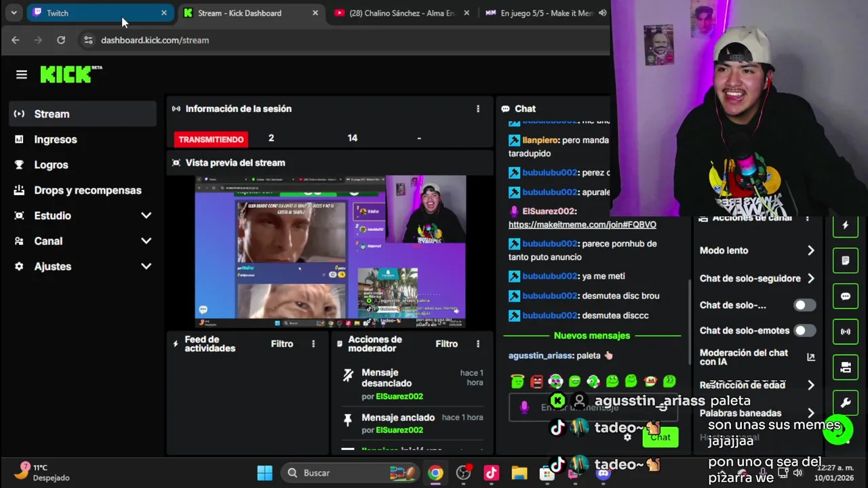Reload the dashboard page
Viewport: 868px width, 488px height.
61,40
